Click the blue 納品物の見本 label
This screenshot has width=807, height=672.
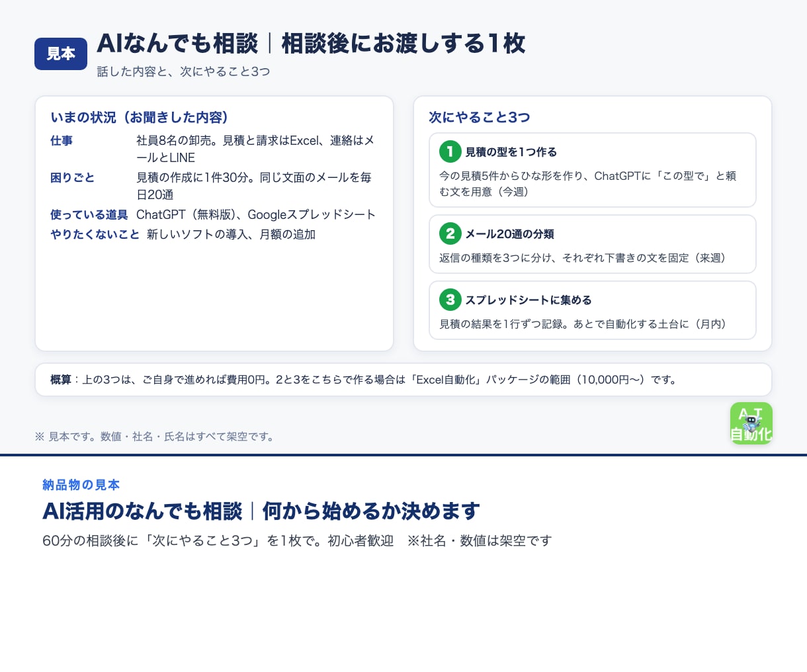coord(81,485)
